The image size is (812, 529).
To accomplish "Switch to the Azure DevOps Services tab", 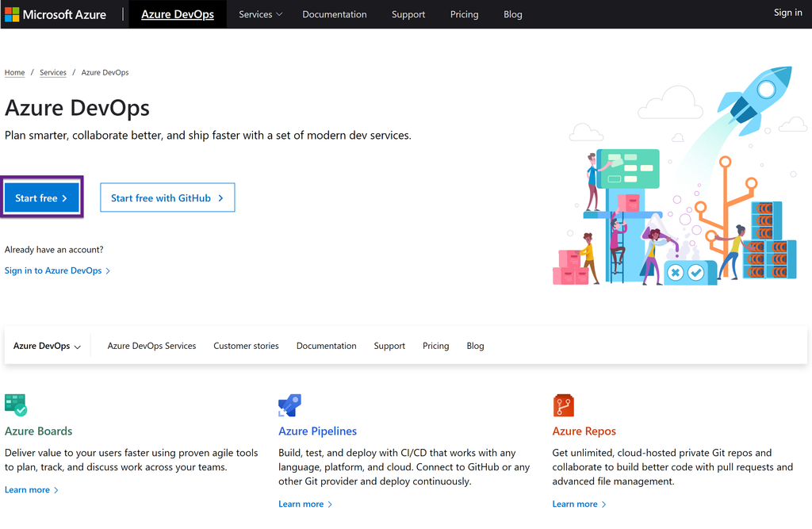I will click(x=151, y=345).
